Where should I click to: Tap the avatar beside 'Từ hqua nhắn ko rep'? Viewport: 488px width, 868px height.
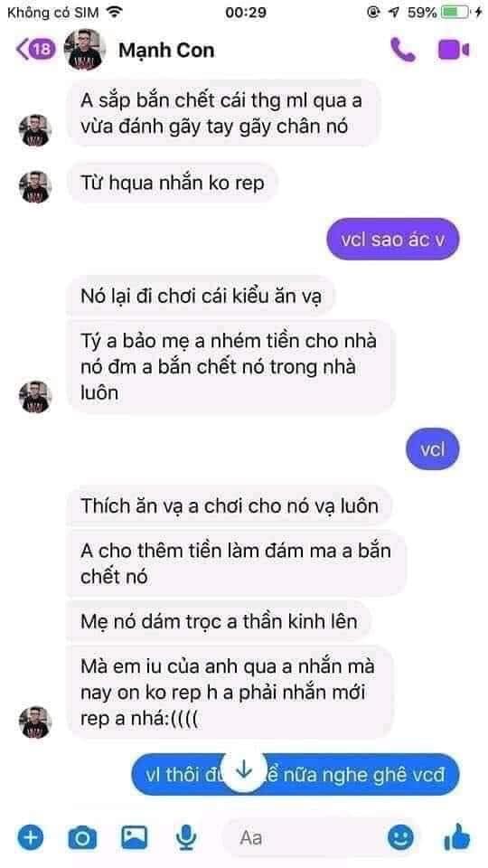click(x=35, y=186)
